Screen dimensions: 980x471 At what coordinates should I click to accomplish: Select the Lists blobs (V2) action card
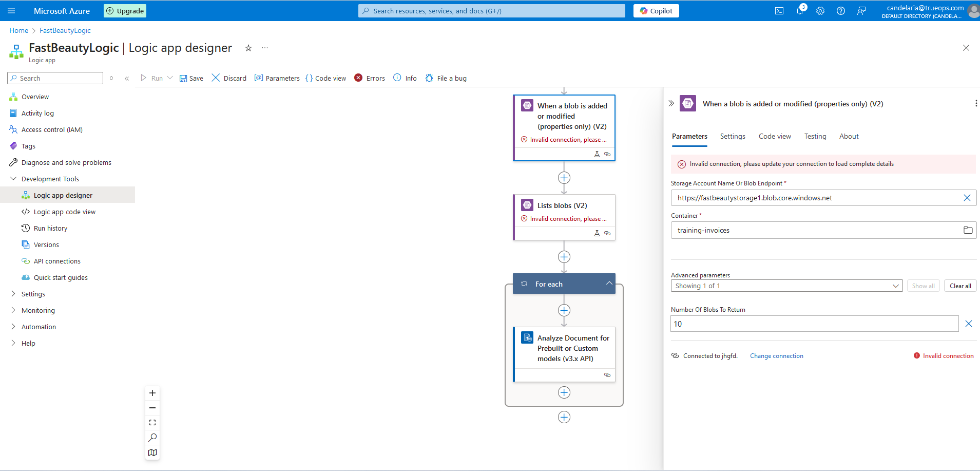pos(564,217)
